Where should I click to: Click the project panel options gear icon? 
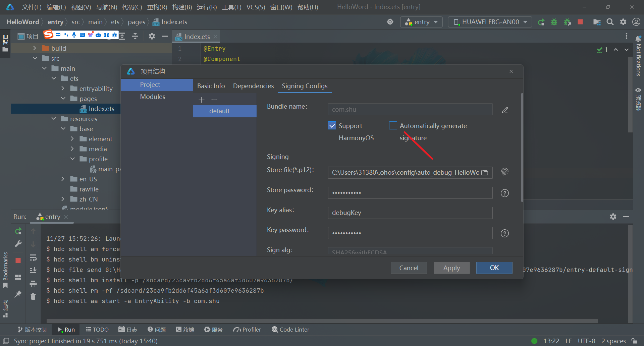[152, 36]
